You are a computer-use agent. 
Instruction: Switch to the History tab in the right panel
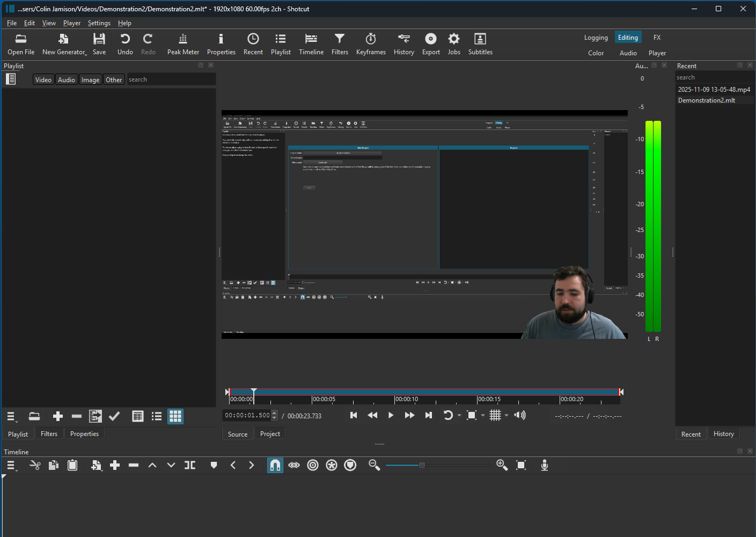point(723,433)
